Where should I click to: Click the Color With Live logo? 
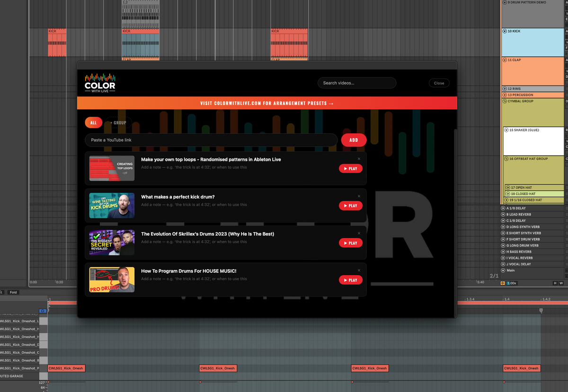click(100, 83)
